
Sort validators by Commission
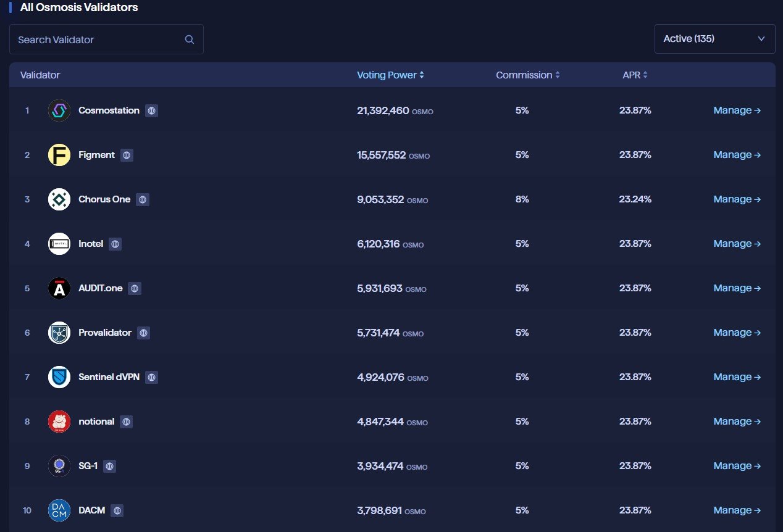tap(528, 75)
